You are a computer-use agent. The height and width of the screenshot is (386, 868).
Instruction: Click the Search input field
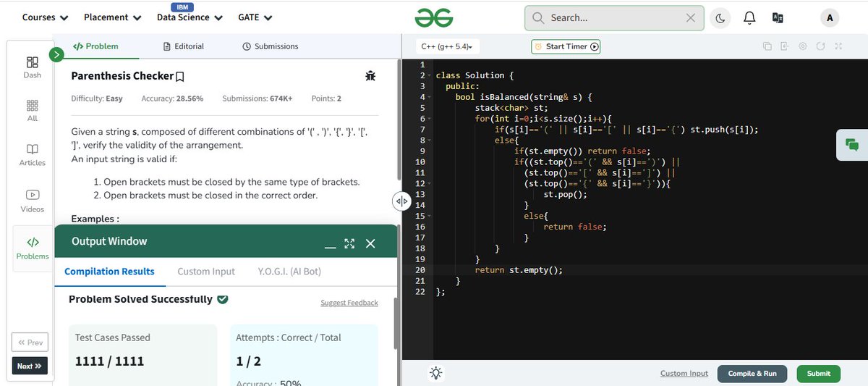pos(615,18)
